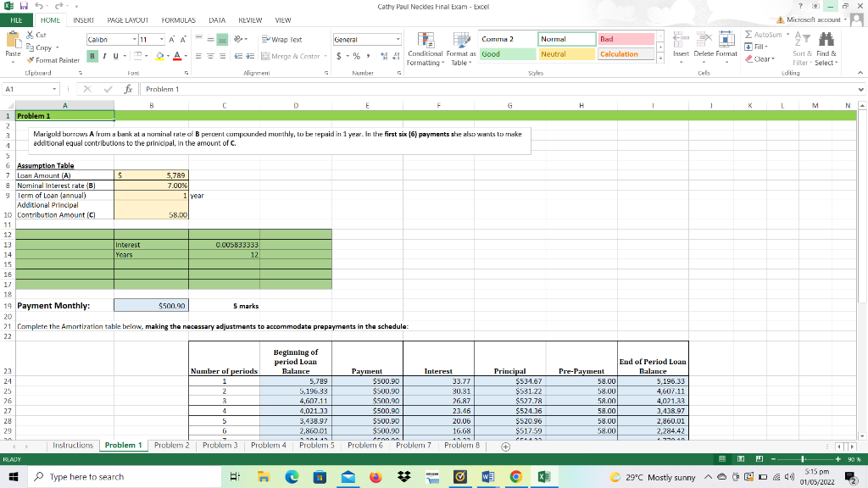
Task: Open the Problem 3 sheet tab
Action: [219, 444]
